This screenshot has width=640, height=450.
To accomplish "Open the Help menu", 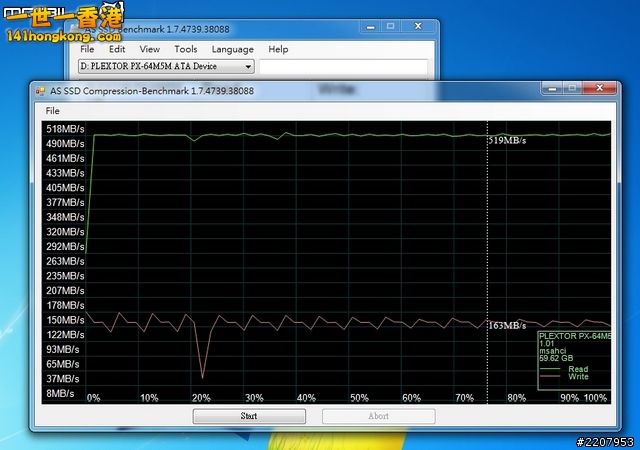I will point(278,49).
